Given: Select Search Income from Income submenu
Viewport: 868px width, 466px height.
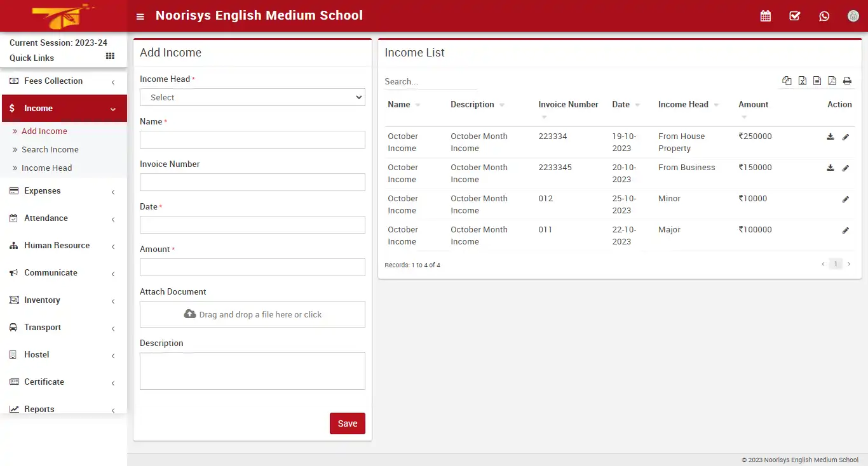Looking at the screenshot, I should [51, 149].
